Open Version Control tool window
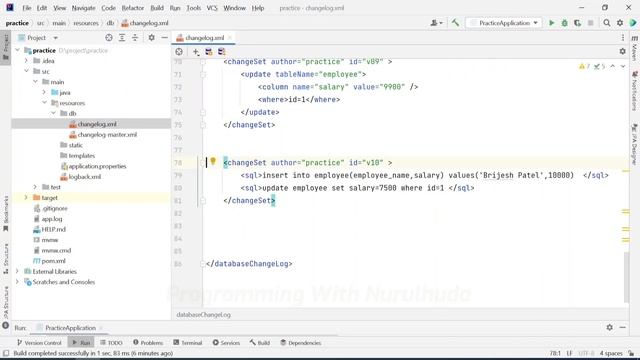 (39, 342)
